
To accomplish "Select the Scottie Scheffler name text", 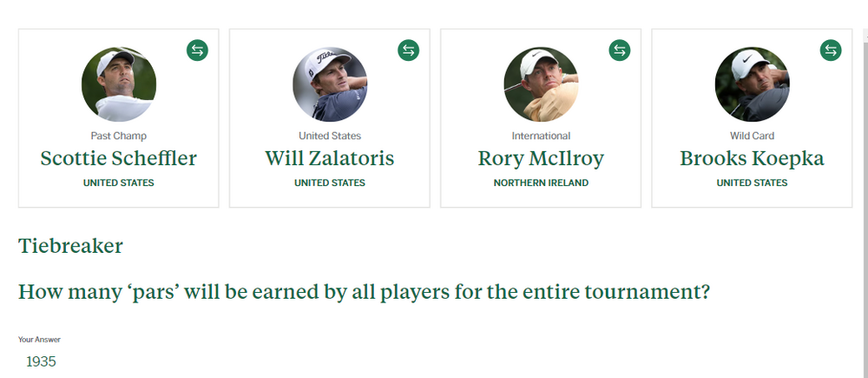I will coord(119,159).
